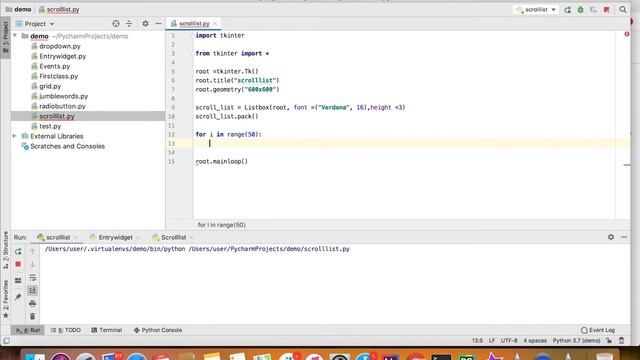Hide the Run tool window
The height and width of the screenshot is (360, 640).
624,237
